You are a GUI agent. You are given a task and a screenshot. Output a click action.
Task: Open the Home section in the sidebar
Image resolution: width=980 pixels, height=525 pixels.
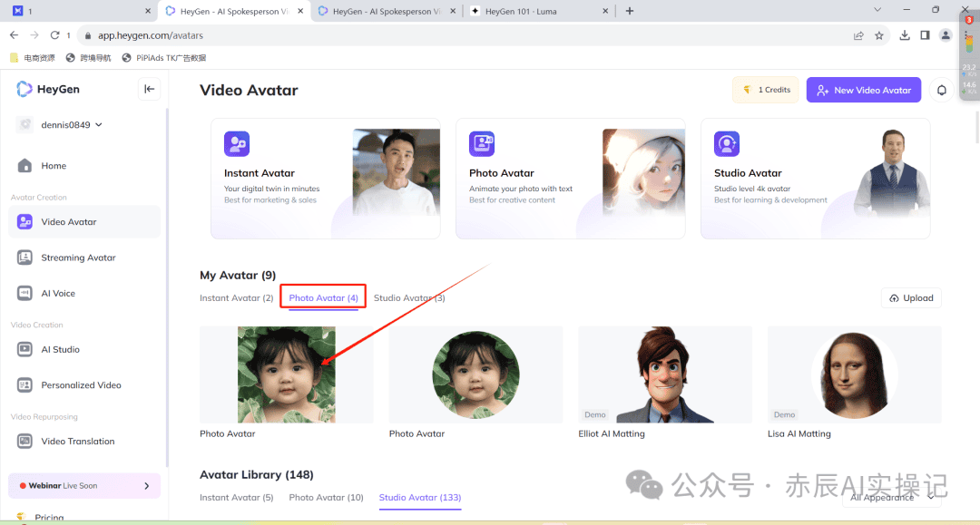(54, 165)
